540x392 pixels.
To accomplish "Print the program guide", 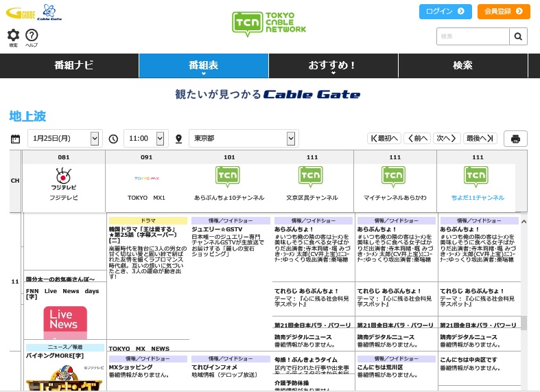I will [x=515, y=139].
